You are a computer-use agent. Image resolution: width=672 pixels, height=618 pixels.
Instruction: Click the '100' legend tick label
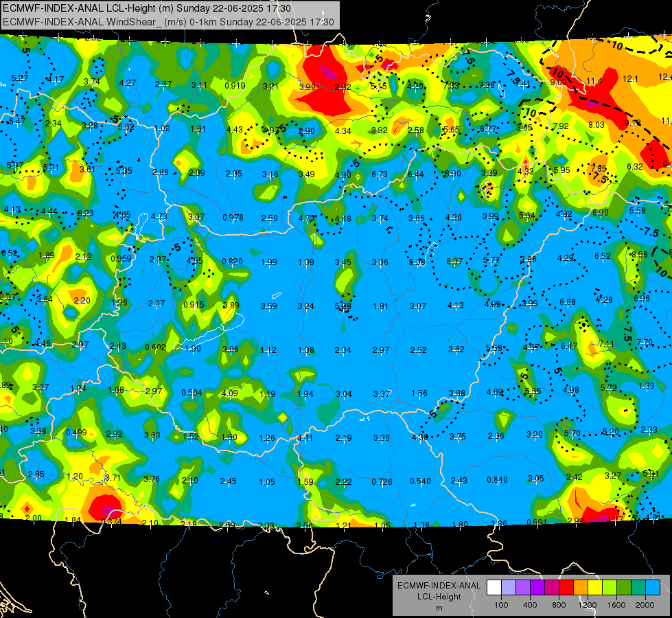(x=501, y=605)
